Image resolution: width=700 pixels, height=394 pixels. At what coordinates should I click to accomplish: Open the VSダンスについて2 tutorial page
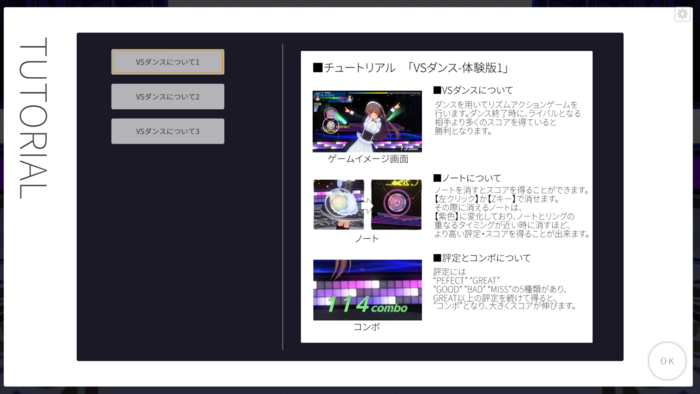point(167,96)
